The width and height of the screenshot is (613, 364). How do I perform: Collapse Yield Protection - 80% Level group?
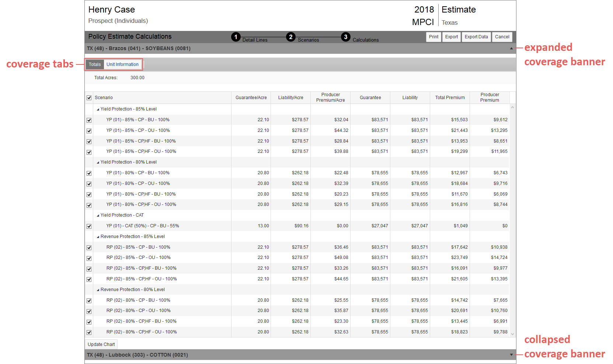tap(98, 162)
